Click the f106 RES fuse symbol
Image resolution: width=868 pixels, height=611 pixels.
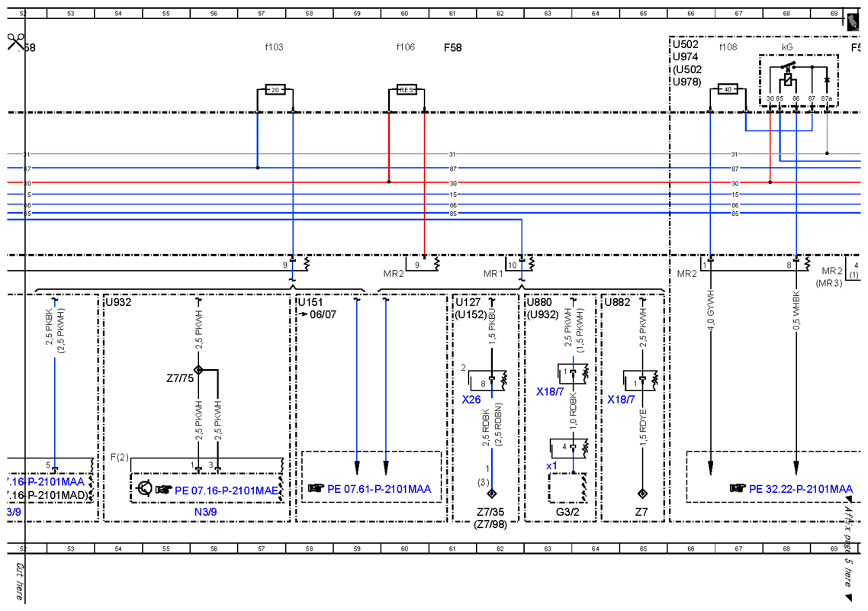coord(407,90)
